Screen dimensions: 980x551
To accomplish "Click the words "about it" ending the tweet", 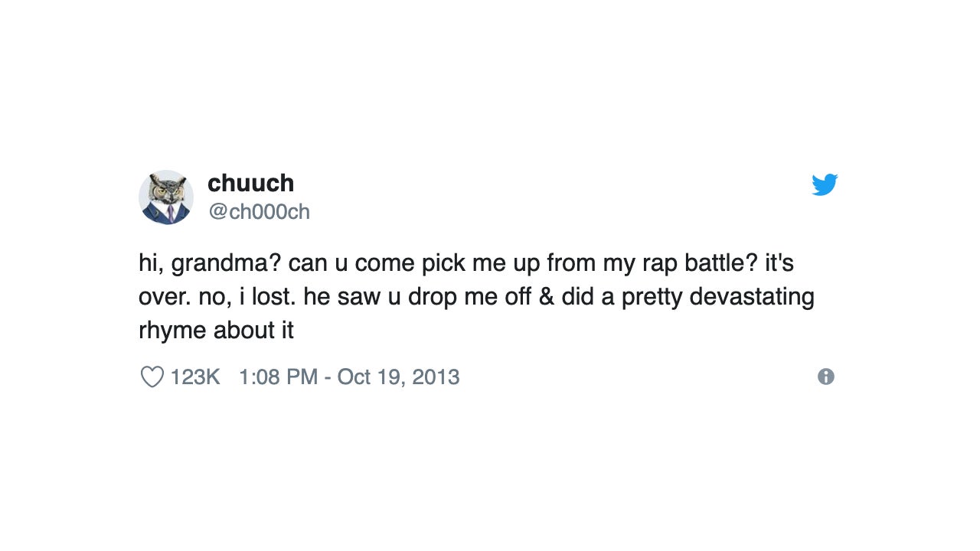I will (x=253, y=331).
